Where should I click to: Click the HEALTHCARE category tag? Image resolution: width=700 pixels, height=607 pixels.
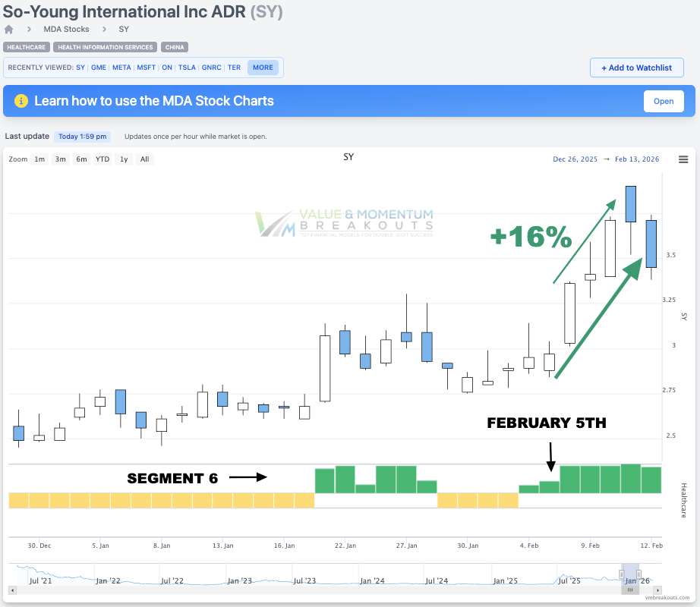coord(27,47)
